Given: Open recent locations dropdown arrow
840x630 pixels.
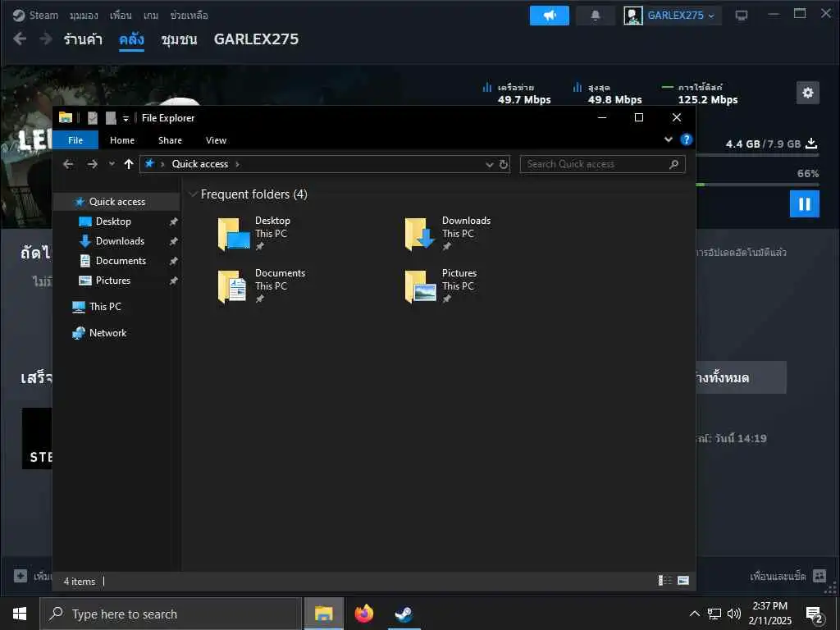Looking at the screenshot, I should coord(112,164).
